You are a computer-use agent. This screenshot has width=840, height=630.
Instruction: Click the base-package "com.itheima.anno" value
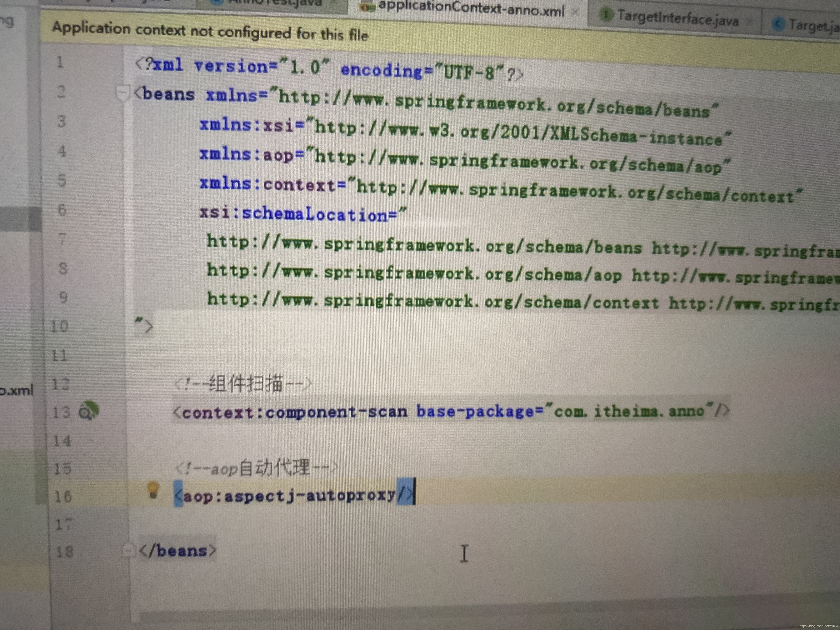629,411
